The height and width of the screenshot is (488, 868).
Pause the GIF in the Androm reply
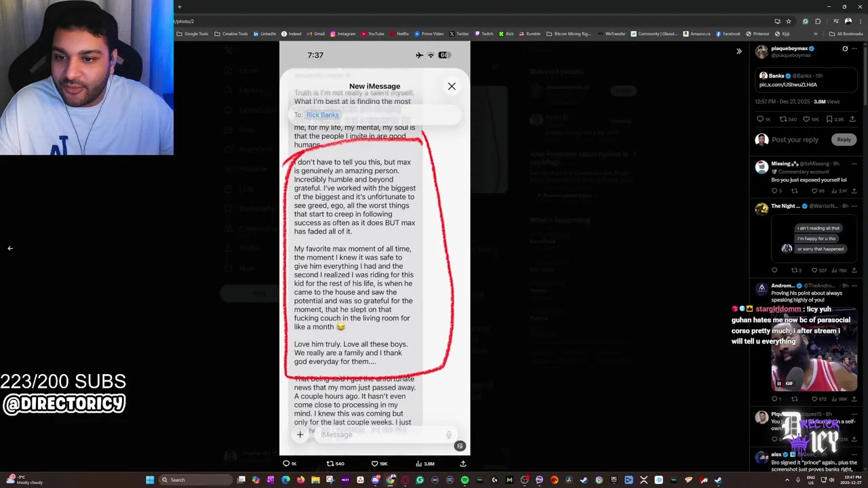(778, 384)
